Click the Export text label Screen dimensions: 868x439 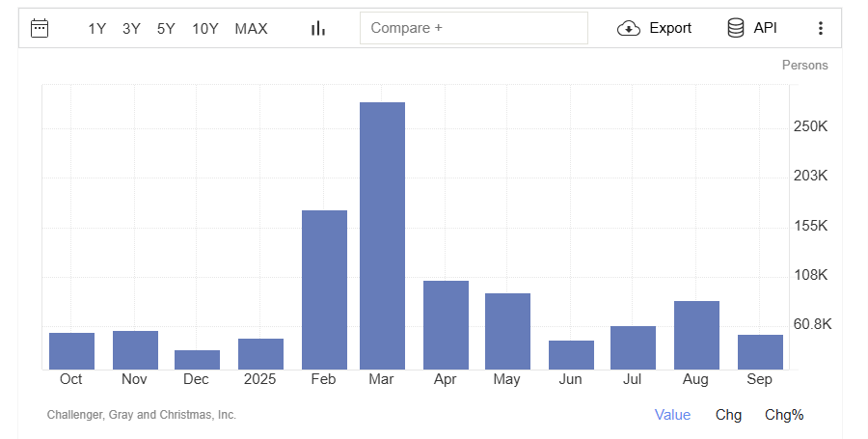(670, 28)
